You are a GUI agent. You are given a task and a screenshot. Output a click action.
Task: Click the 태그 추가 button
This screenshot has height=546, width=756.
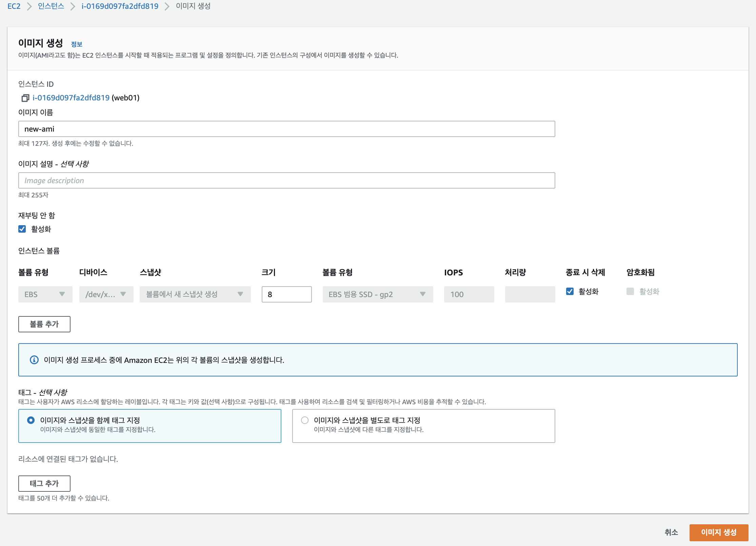[x=44, y=484]
